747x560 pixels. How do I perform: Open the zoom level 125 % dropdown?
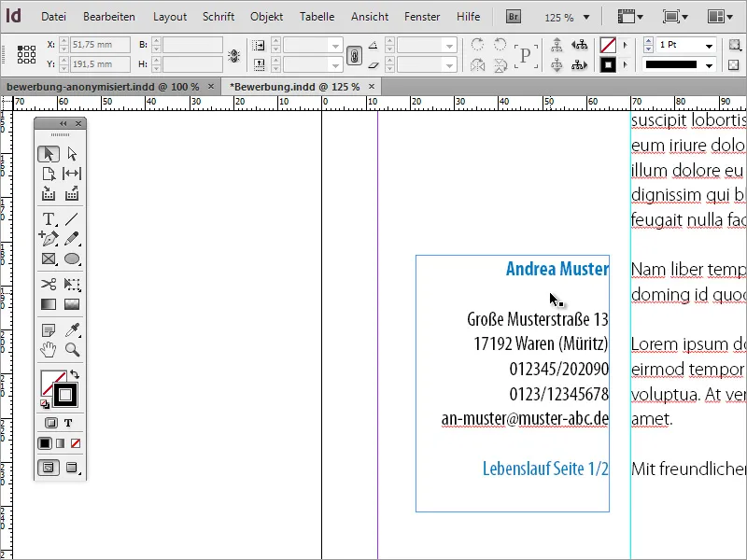[x=586, y=17]
